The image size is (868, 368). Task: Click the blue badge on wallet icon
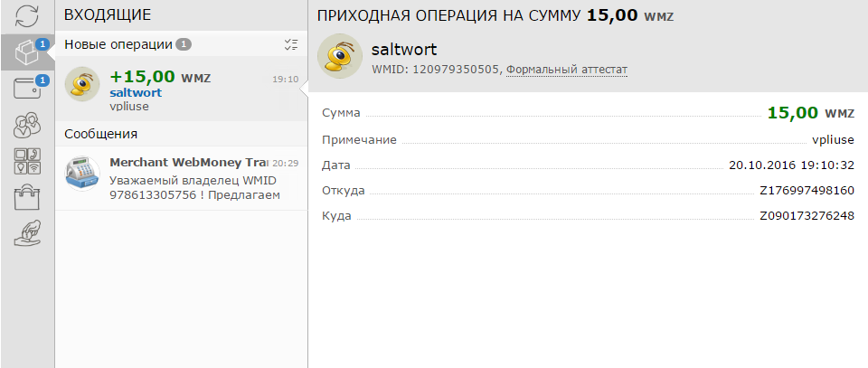(42, 80)
